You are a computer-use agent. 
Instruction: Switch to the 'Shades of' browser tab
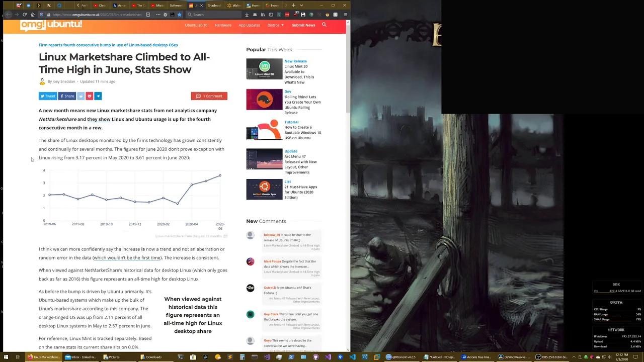214,6
